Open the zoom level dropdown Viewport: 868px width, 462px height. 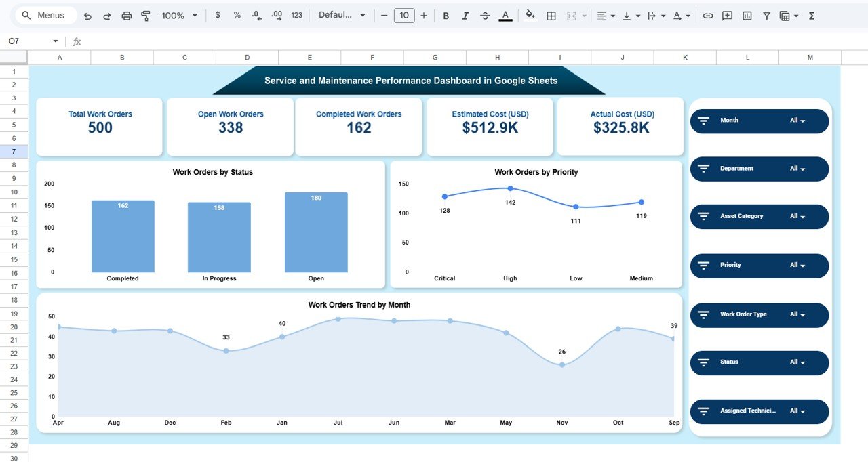tap(178, 15)
